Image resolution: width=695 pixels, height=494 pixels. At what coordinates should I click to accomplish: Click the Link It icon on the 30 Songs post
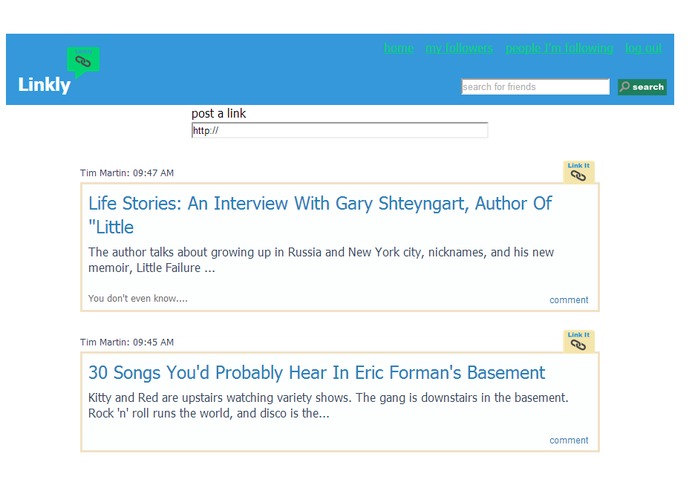pos(578,341)
